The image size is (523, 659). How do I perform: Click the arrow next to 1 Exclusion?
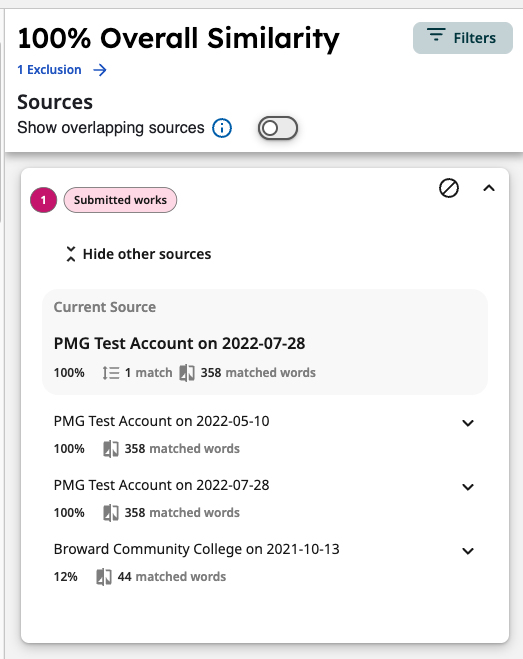click(100, 70)
